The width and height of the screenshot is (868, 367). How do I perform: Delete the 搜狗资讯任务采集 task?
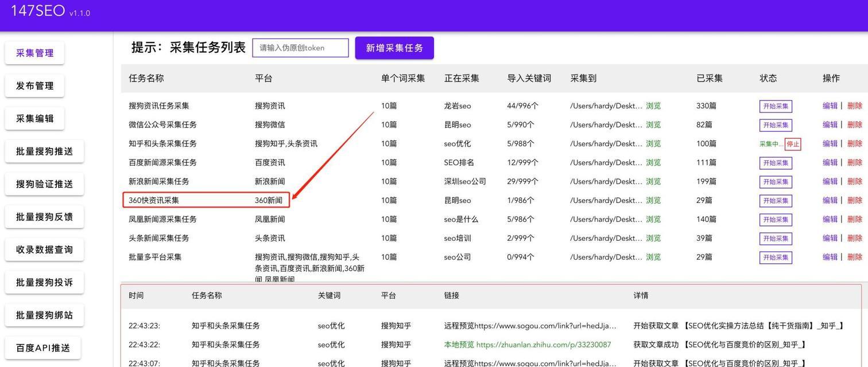tap(855, 106)
